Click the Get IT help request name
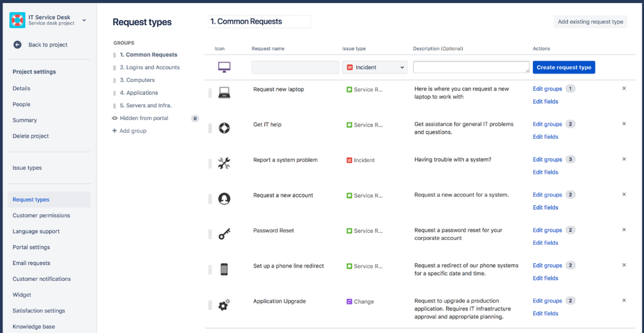Viewport: 644px width, 333px height. (267, 125)
